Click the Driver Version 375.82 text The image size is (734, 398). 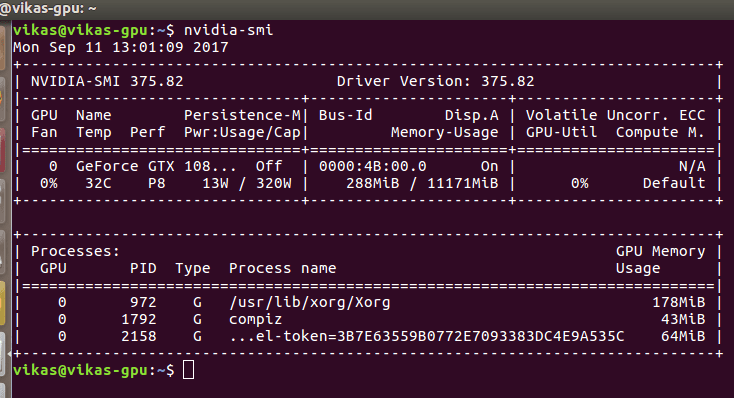point(435,81)
